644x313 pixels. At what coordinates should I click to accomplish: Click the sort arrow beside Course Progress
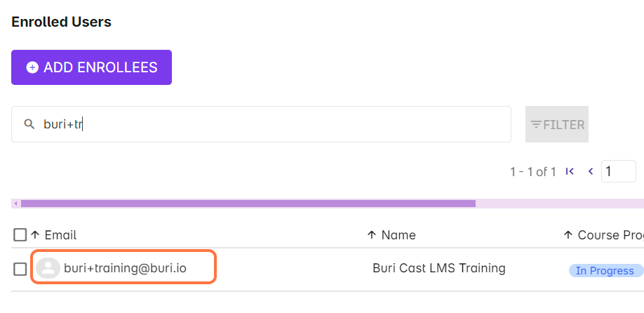(568, 235)
